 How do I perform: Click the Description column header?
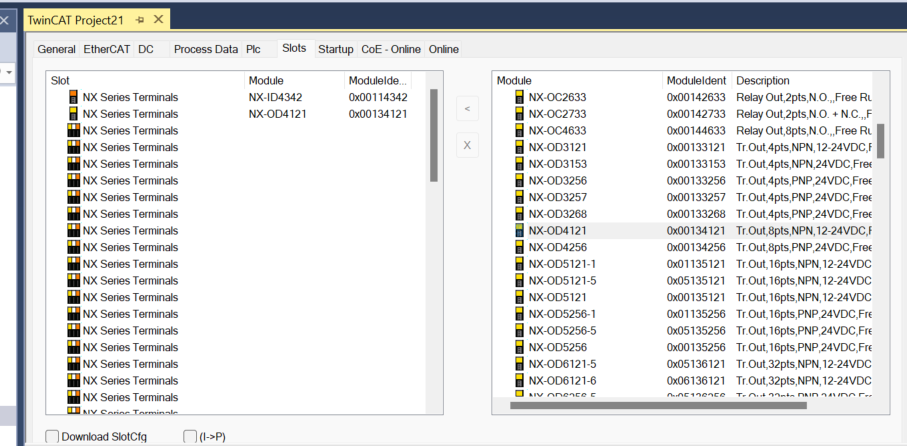coord(802,80)
